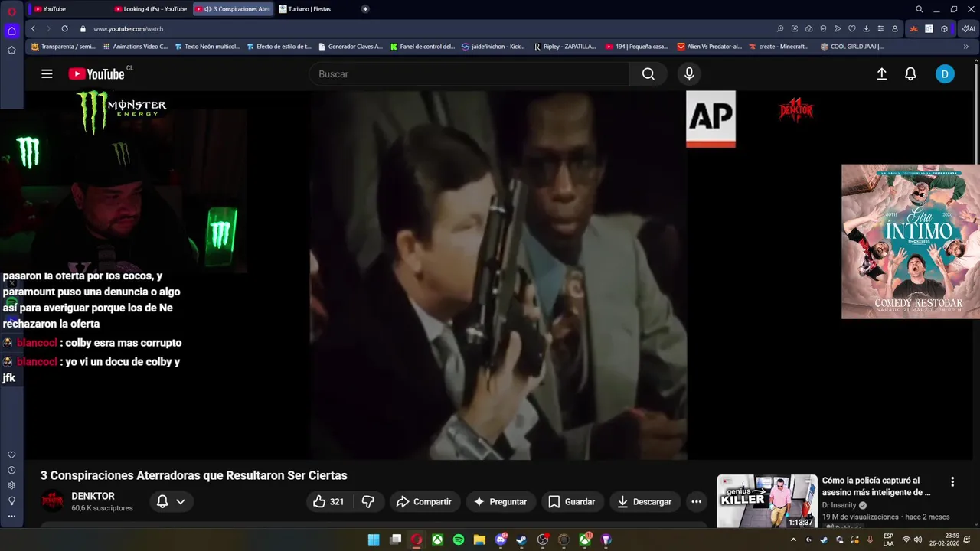Click the search magnifier button on YouTube
The width and height of the screenshot is (980, 551).
[x=648, y=74]
